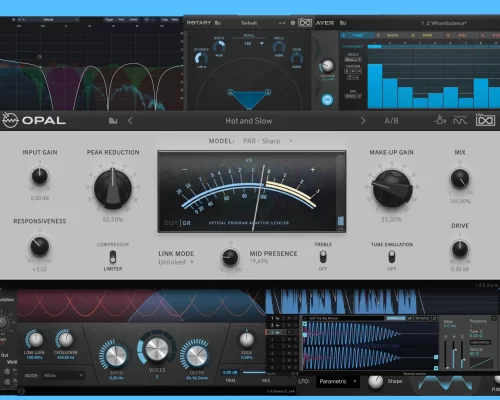Click the Responsiveness knob
The height and width of the screenshot is (400, 500).
(x=40, y=246)
